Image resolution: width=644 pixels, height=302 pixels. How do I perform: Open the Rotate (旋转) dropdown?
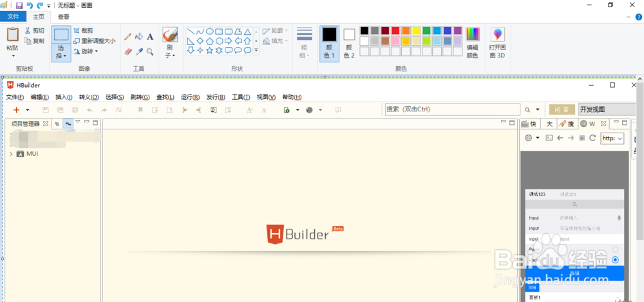click(x=97, y=52)
